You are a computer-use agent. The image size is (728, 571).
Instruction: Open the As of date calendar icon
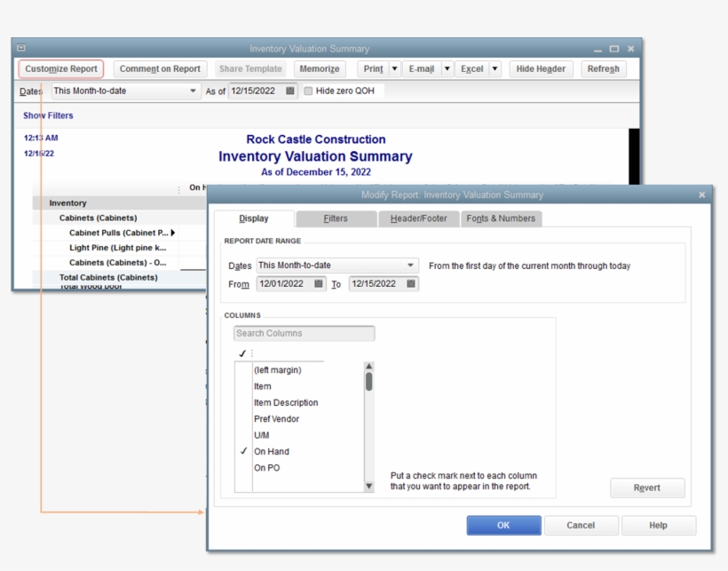point(290,91)
